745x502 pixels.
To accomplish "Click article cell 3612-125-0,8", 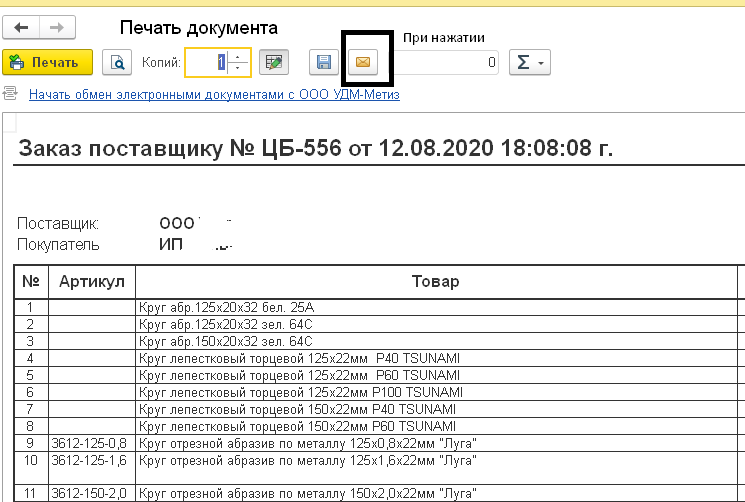I will [x=90, y=443].
